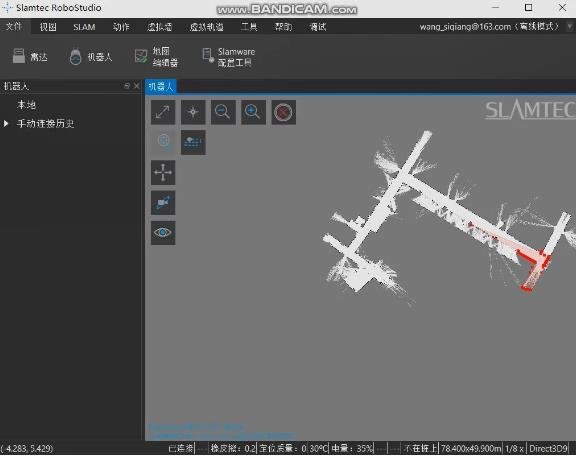
Task: Click the wang_siqiang@163.com account label
Action: [465, 27]
